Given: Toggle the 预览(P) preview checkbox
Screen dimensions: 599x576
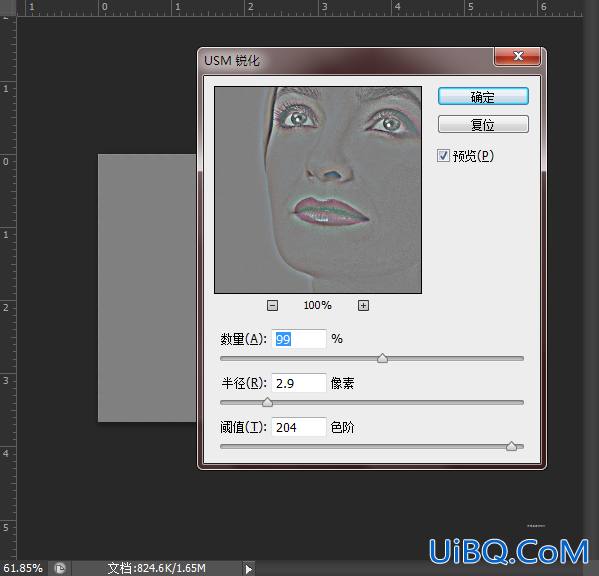Looking at the screenshot, I should click(x=443, y=156).
